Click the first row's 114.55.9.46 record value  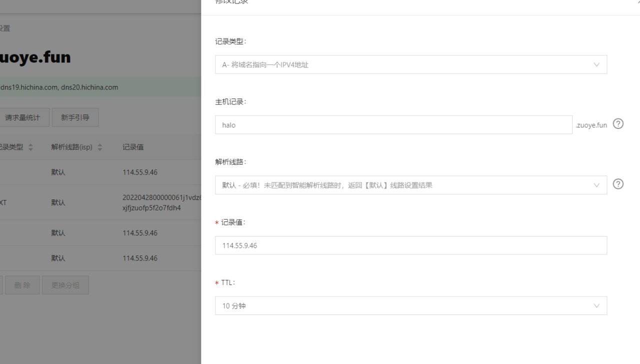pos(140,172)
